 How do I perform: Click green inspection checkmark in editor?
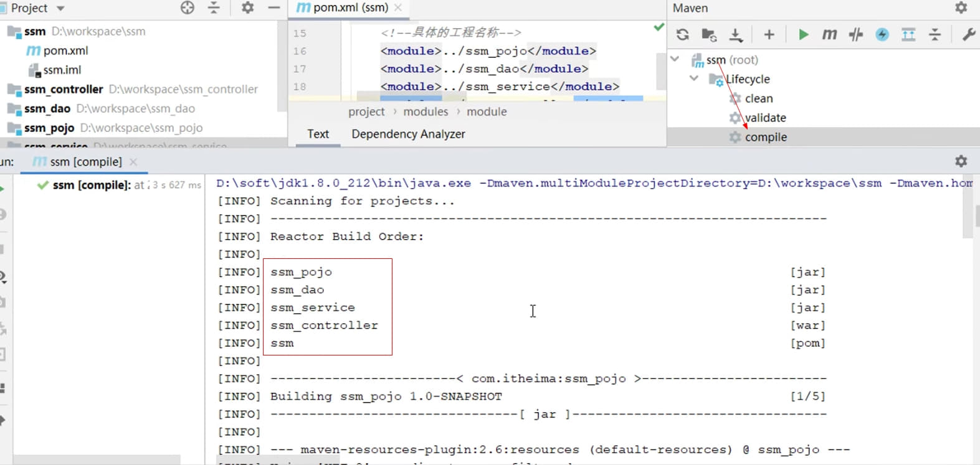pyautogui.click(x=659, y=27)
